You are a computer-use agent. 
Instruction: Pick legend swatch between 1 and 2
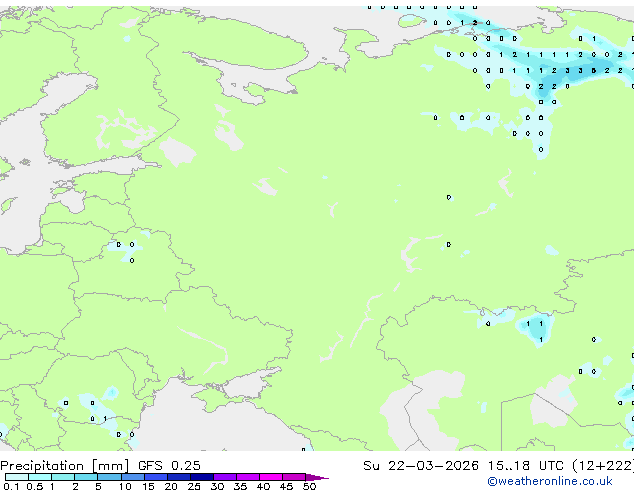coord(63,477)
